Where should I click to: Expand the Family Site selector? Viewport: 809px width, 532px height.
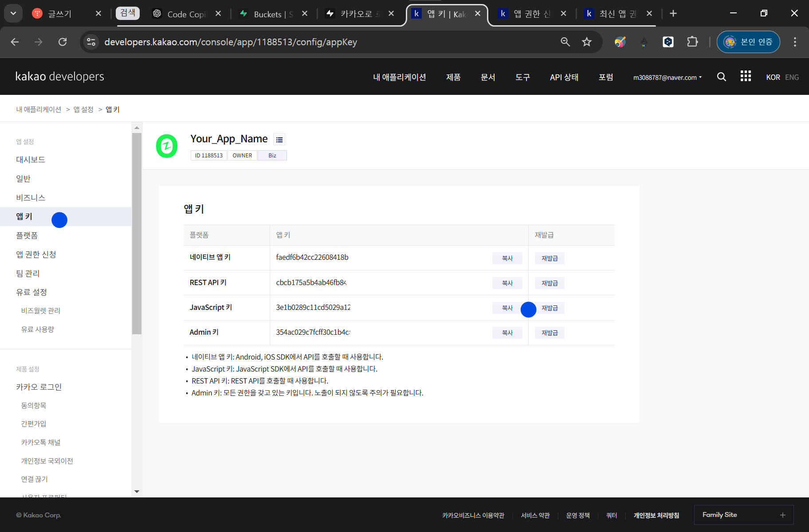pos(744,515)
